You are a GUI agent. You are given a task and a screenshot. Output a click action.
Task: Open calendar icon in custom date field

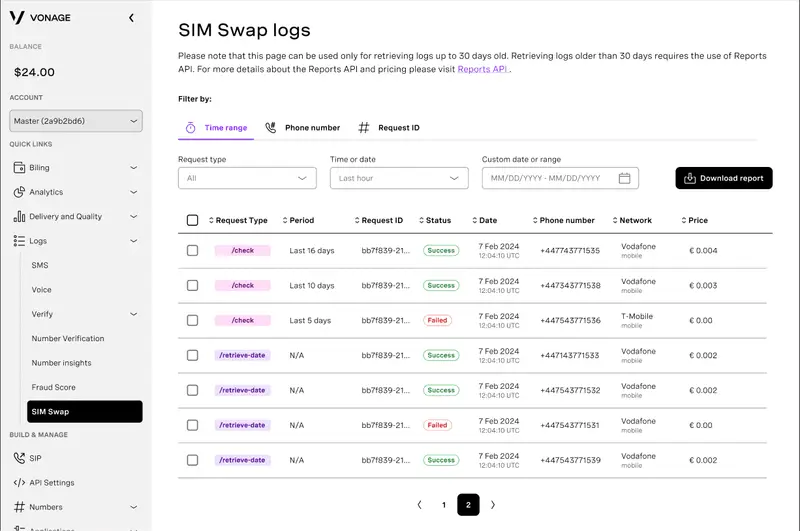[624, 178]
